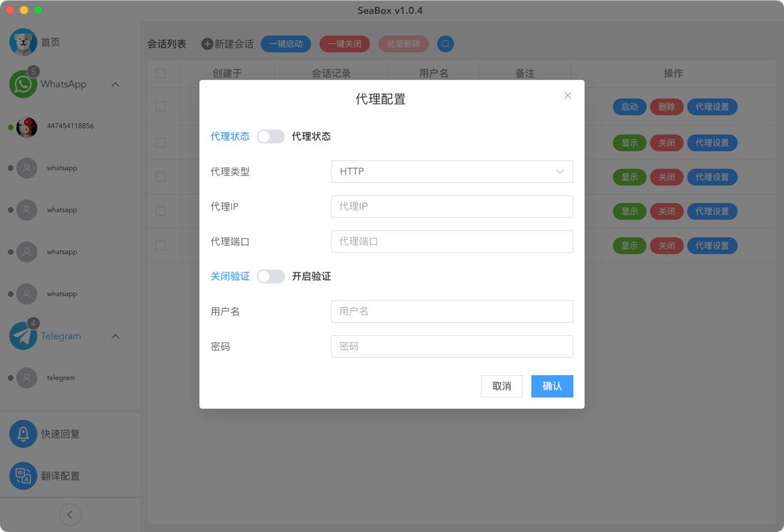Click the 取消 cancel button
Viewport: 784px width, 532px height.
point(502,386)
